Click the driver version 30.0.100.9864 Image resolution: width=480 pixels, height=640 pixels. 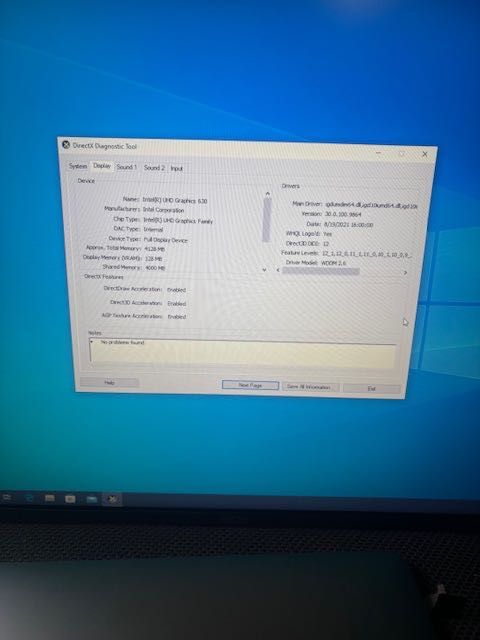click(x=343, y=214)
